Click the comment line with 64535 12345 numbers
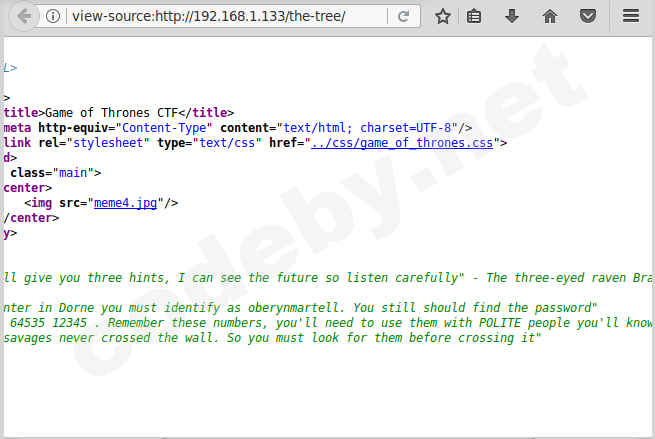This screenshot has height=439, width=655. 329,323
